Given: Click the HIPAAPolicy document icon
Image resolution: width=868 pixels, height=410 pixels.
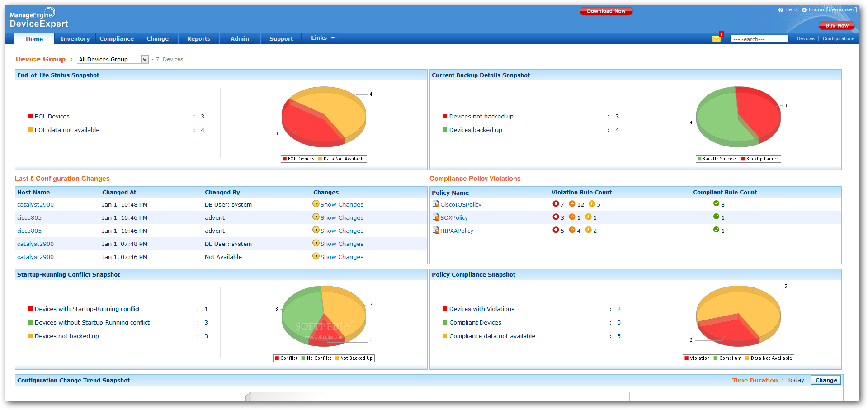Looking at the screenshot, I should pyautogui.click(x=436, y=230).
